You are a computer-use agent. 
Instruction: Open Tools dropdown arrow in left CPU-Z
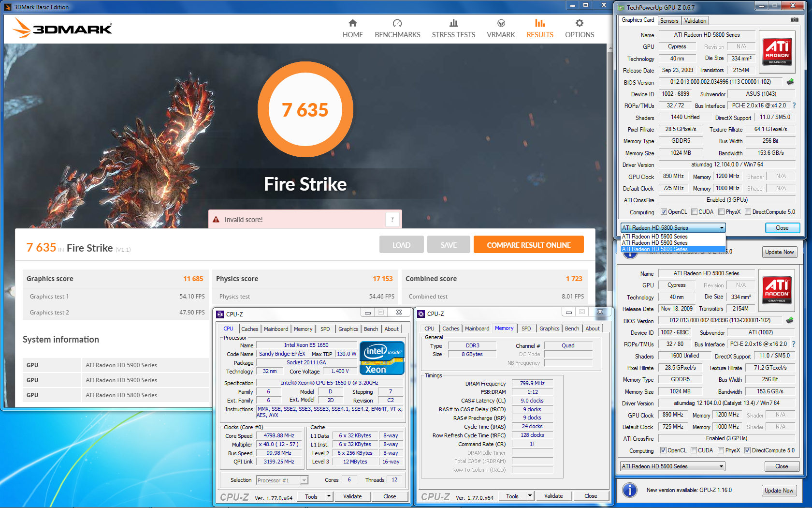(329, 496)
